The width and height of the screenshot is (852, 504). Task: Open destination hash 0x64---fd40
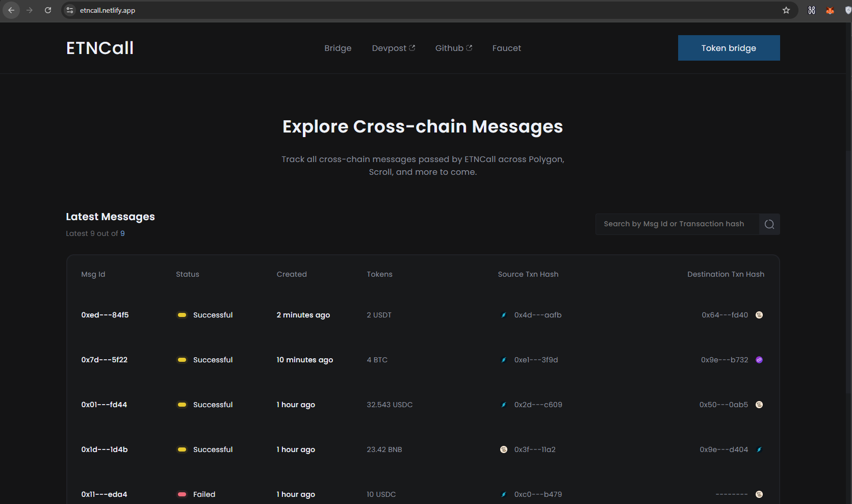pyautogui.click(x=725, y=315)
